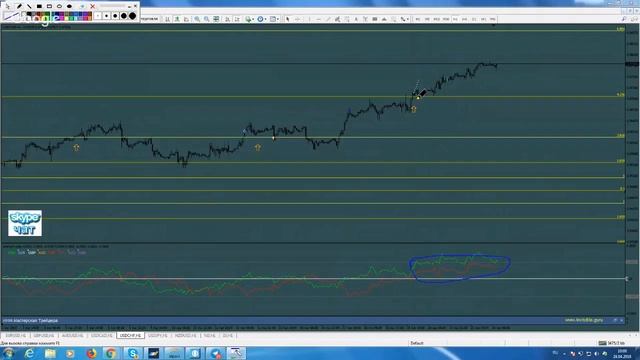Viewport: 640px width, 360px height.
Task: Open File Explorer from taskbar
Action: (x=50, y=353)
